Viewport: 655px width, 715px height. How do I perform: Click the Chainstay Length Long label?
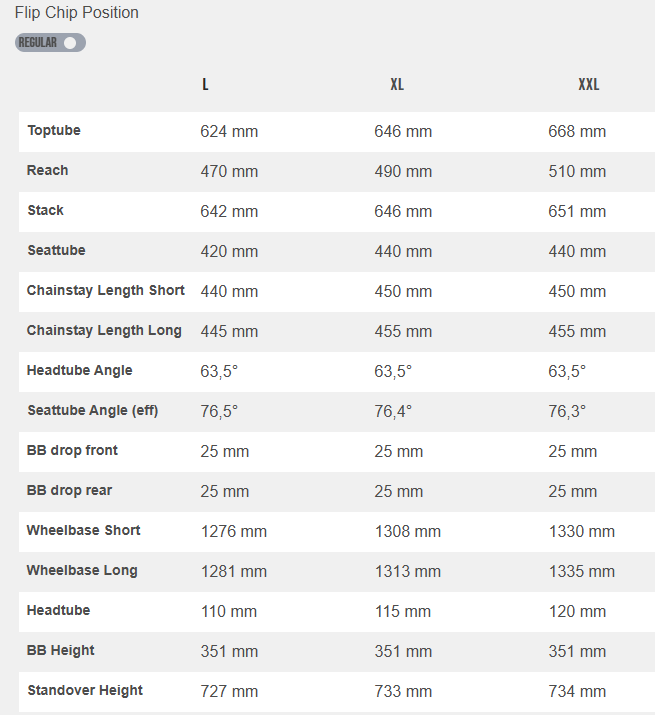tap(104, 331)
